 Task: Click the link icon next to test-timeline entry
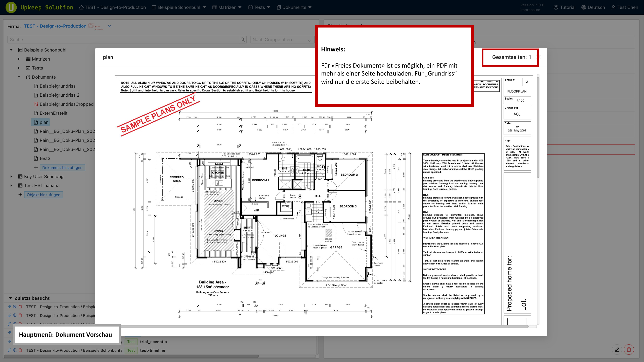[9, 350]
